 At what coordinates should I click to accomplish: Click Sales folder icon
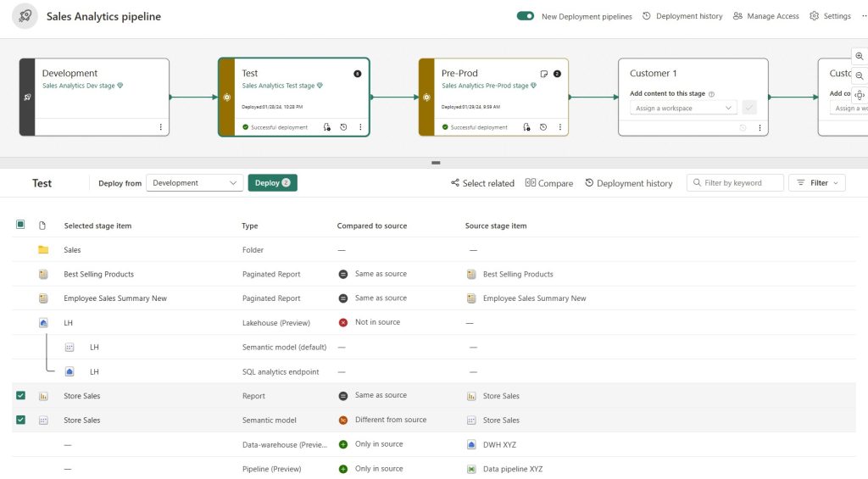[43, 250]
